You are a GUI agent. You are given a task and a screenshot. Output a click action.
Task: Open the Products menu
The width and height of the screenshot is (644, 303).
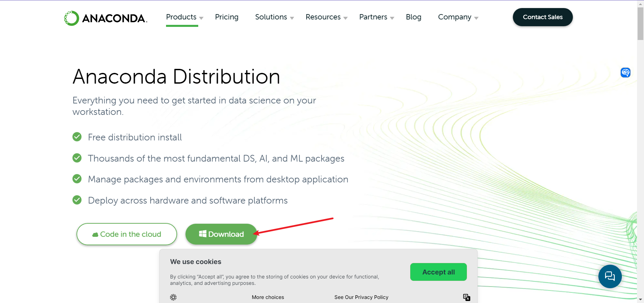click(x=181, y=17)
